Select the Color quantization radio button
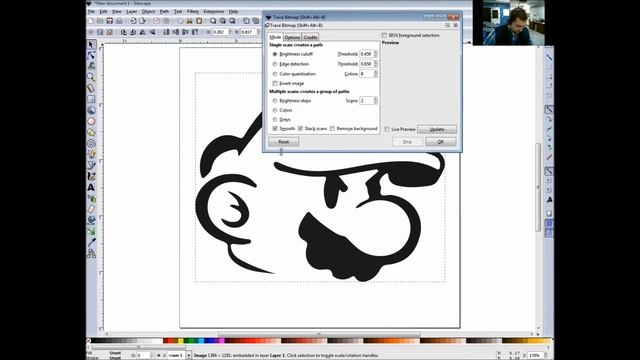Viewport: 640px width, 360px height. (275, 74)
